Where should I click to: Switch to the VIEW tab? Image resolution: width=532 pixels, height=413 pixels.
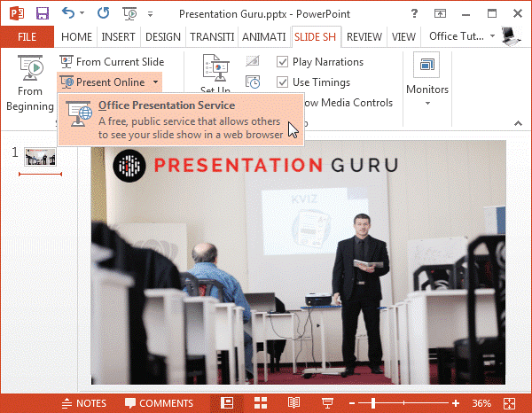point(403,36)
